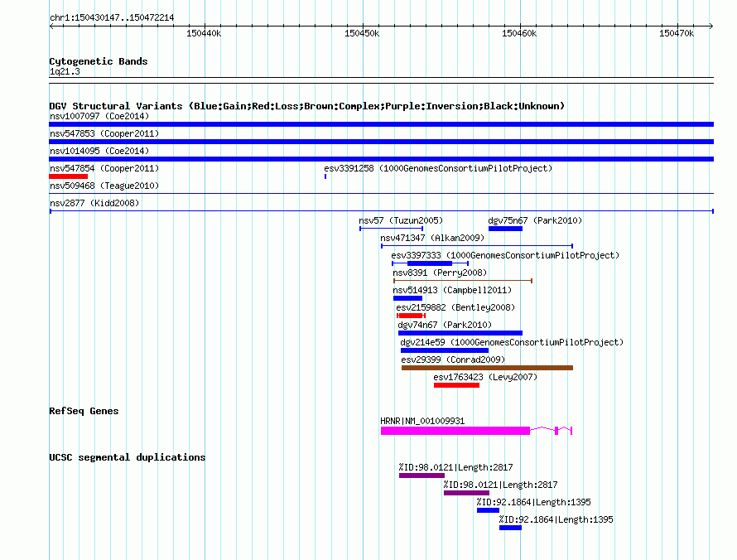Click the ruler's left arrow end

point(51,27)
